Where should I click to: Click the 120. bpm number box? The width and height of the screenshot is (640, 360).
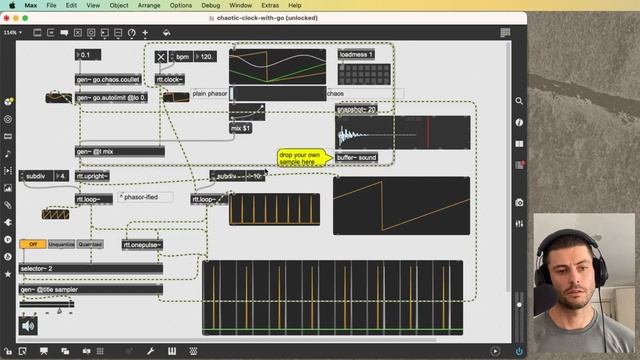[204, 56]
